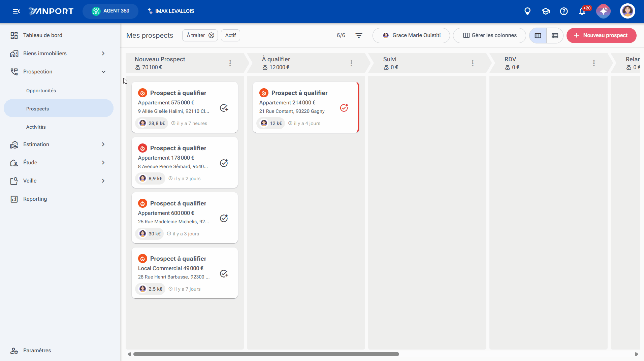Click the AGENT 360 button
Image resolution: width=644 pixels, height=361 pixels.
(x=110, y=11)
